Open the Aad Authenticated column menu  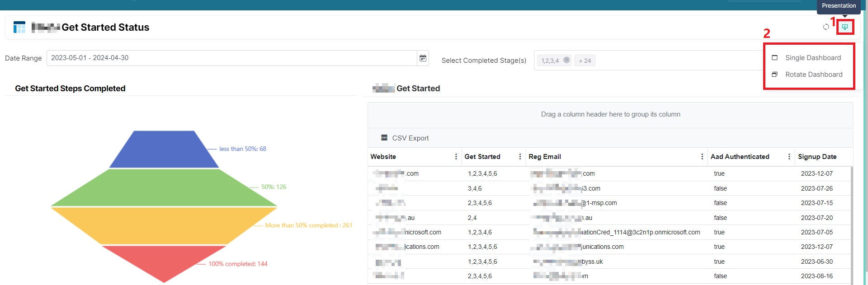point(789,157)
